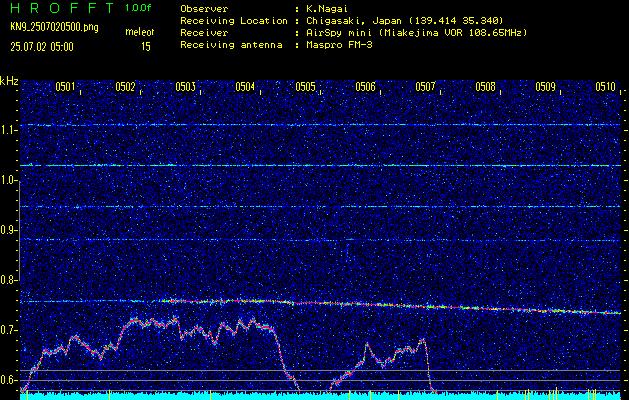Click the 1.0.0f version text
Viewport: 629px width, 400px height.
[x=138, y=8]
